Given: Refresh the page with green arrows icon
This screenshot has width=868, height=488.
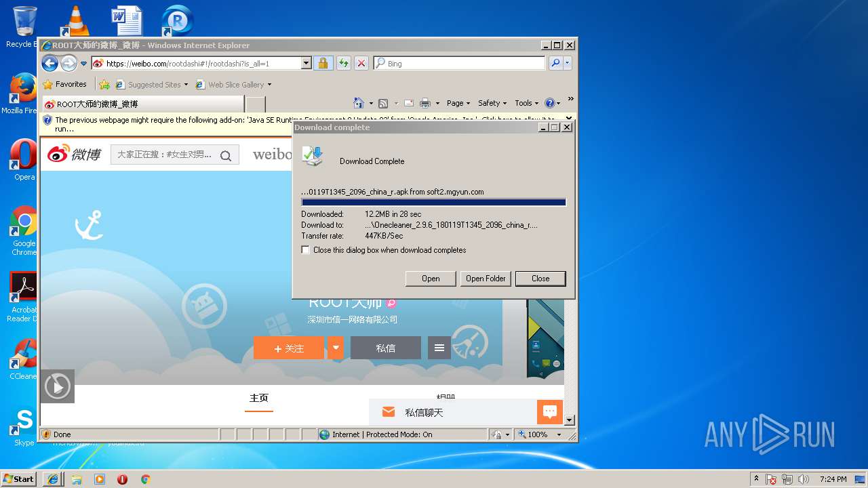Looking at the screenshot, I should [343, 63].
